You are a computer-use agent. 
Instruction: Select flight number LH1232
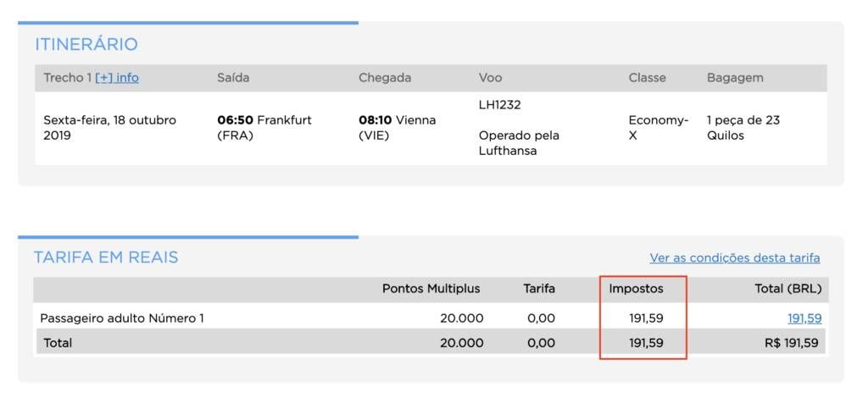tap(500, 105)
